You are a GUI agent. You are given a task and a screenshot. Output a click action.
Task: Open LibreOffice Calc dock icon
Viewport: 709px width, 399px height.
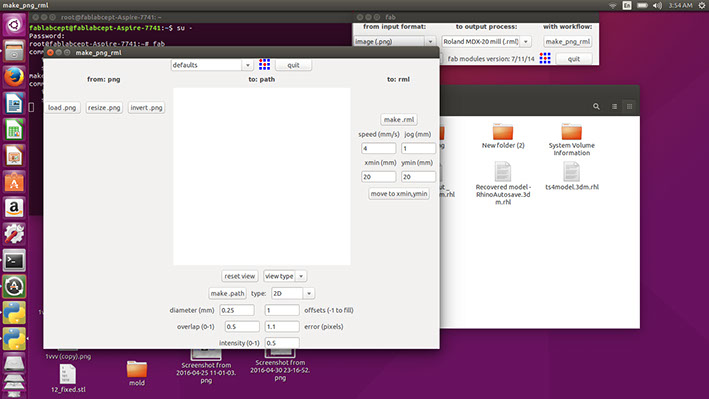14,130
